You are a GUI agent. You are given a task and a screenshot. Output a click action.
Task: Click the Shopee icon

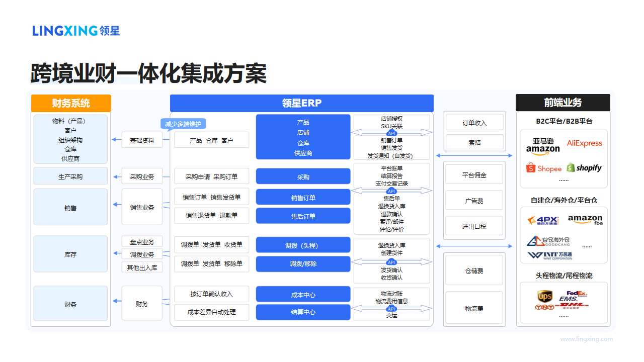point(544,168)
